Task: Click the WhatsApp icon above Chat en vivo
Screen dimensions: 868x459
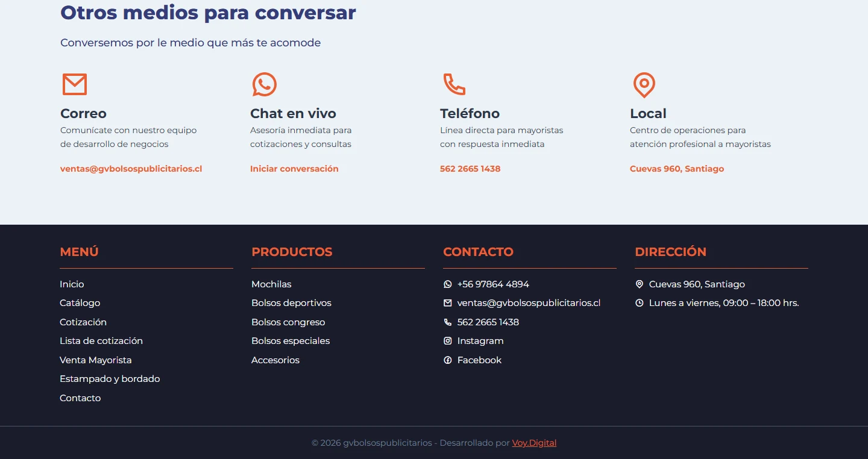Action: pyautogui.click(x=265, y=84)
